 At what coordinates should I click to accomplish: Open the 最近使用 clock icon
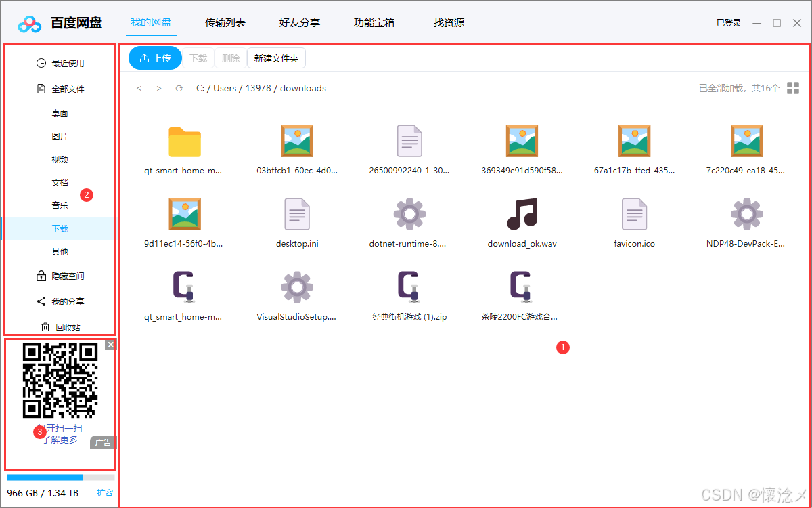(41, 63)
